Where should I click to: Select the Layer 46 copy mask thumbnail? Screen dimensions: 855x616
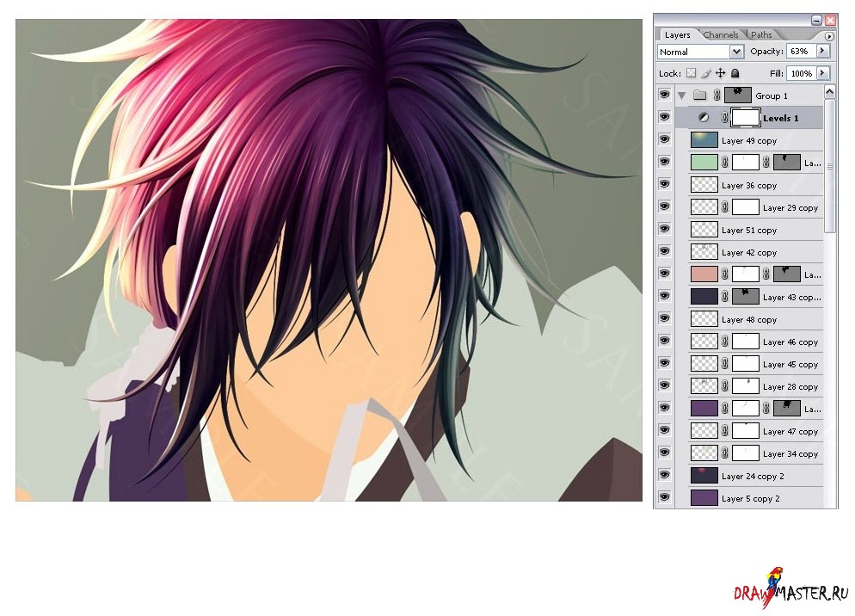pos(746,342)
